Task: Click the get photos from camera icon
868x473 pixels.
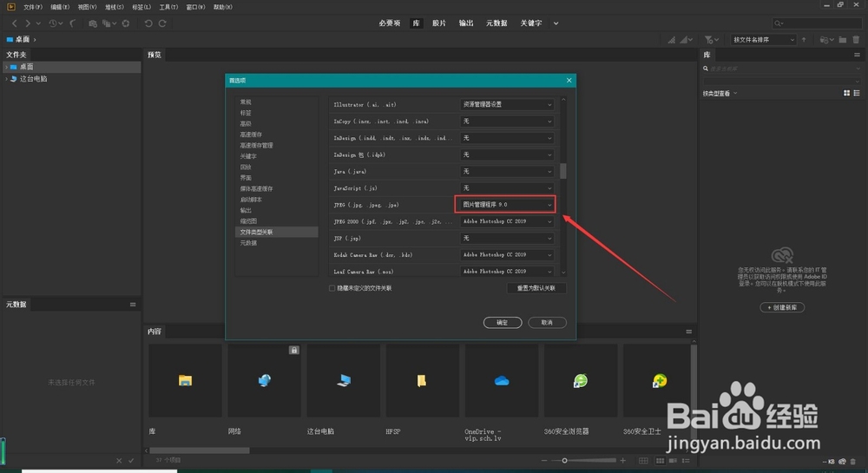Action: coord(93,23)
